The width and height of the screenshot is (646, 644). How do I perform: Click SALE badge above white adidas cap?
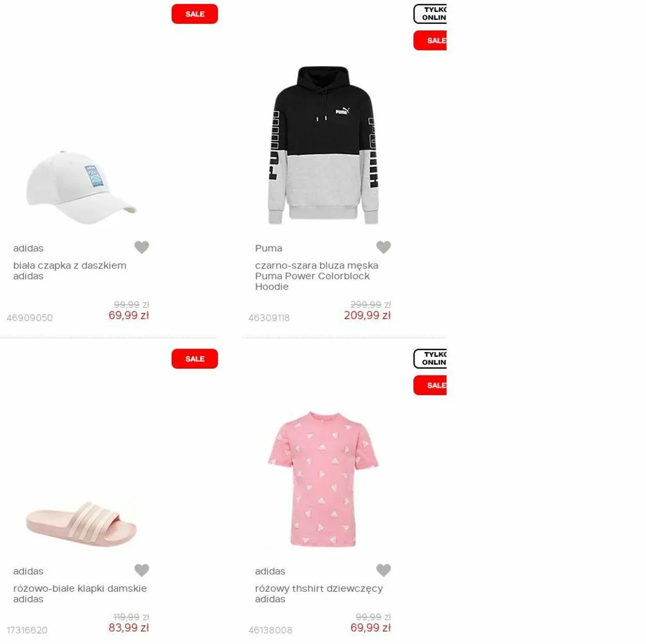[195, 14]
